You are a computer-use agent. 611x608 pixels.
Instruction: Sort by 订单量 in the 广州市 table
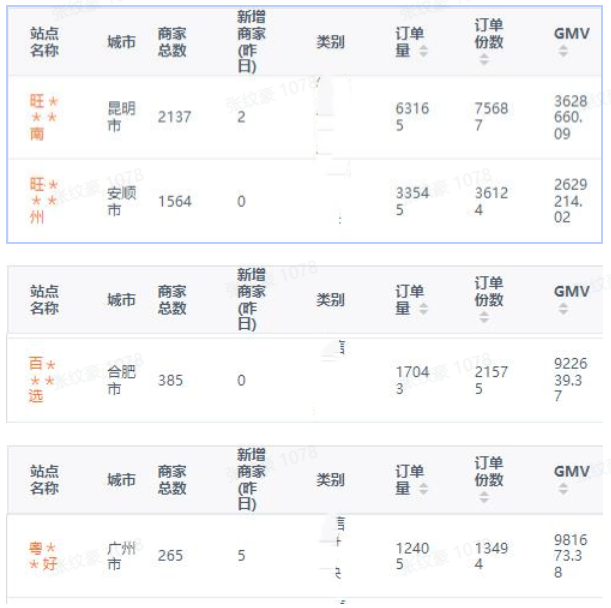point(423,488)
